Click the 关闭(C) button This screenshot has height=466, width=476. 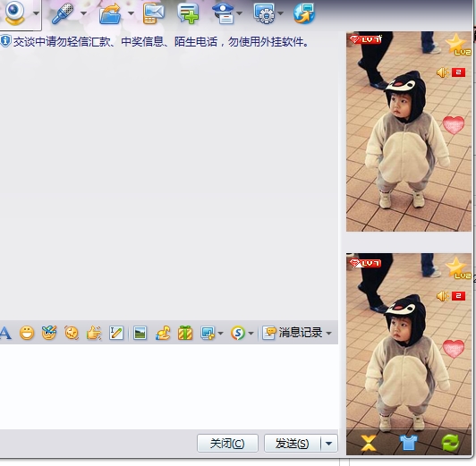coord(227,444)
